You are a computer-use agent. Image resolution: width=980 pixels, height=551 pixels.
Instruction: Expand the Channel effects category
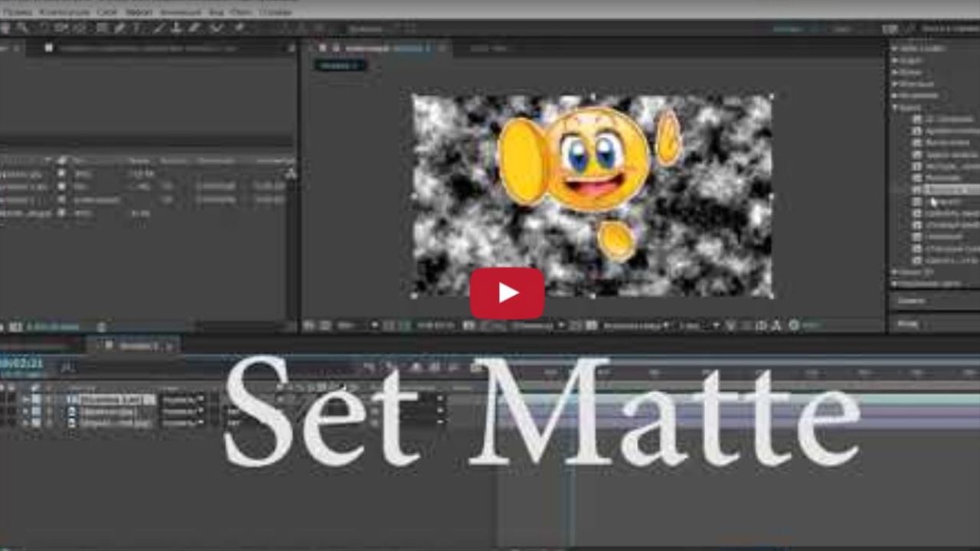(x=896, y=107)
